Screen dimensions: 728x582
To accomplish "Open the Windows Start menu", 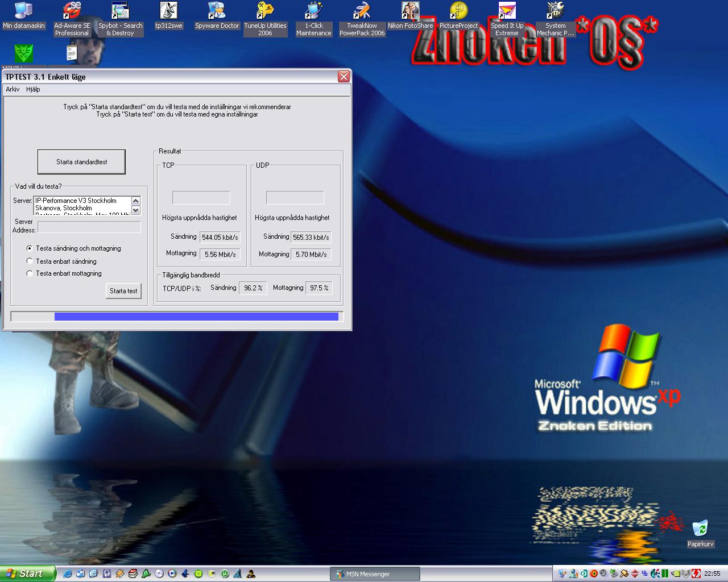I will click(x=28, y=573).
